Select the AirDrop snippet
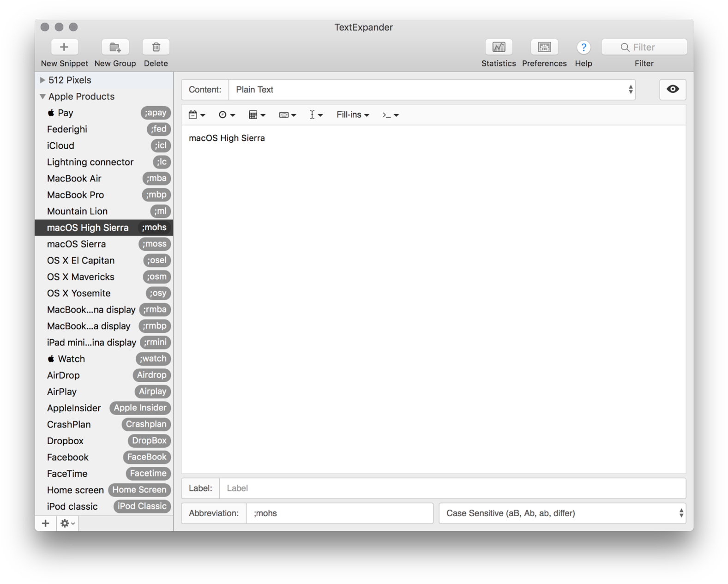The width and height of the screenshot is (728, 584). coord(104,375)
